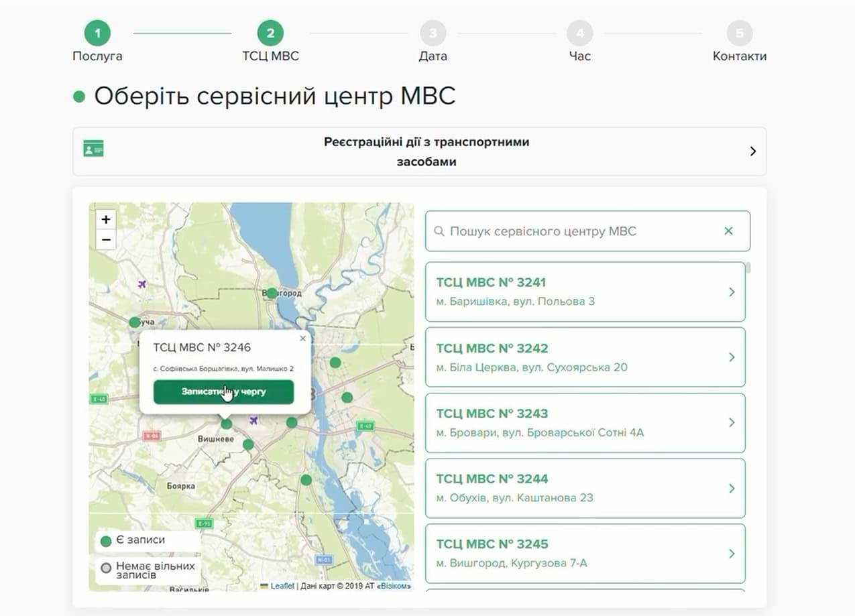Jump to step 3 Дата
855x616 pixels.
pyautogui.click(x=433, y=33)
